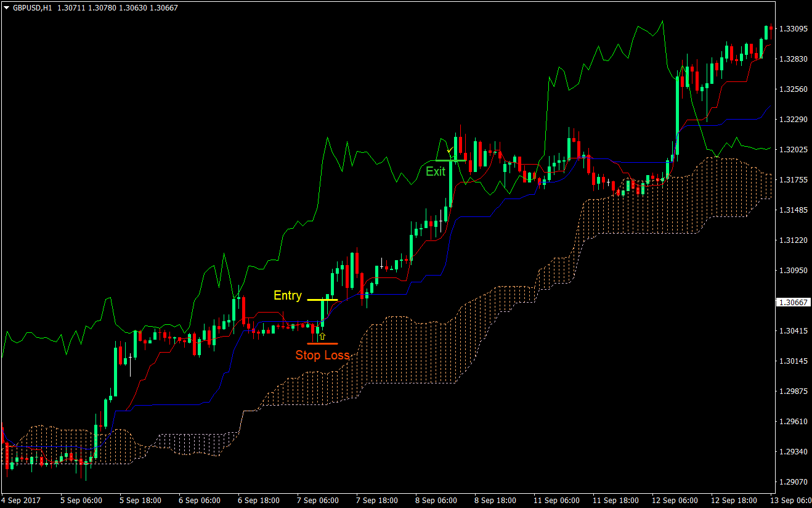Click the Entry text annotation

pos(287,295)
